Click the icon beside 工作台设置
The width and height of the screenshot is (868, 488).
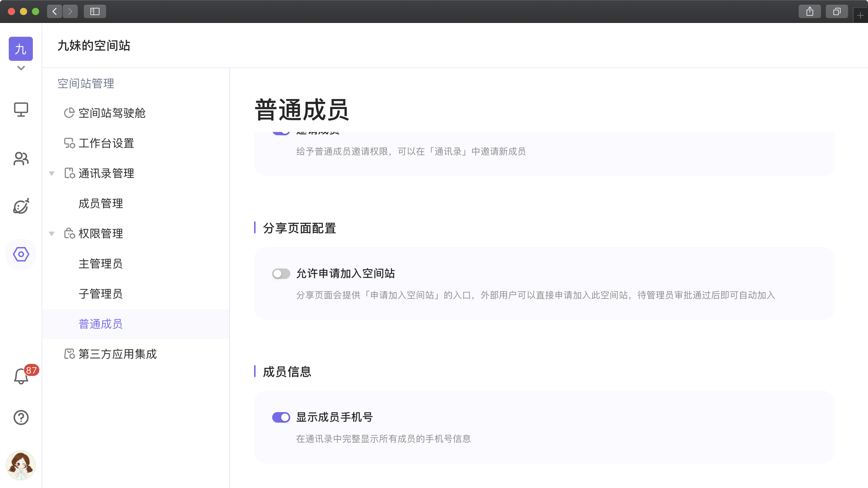[x=69, y=143]
